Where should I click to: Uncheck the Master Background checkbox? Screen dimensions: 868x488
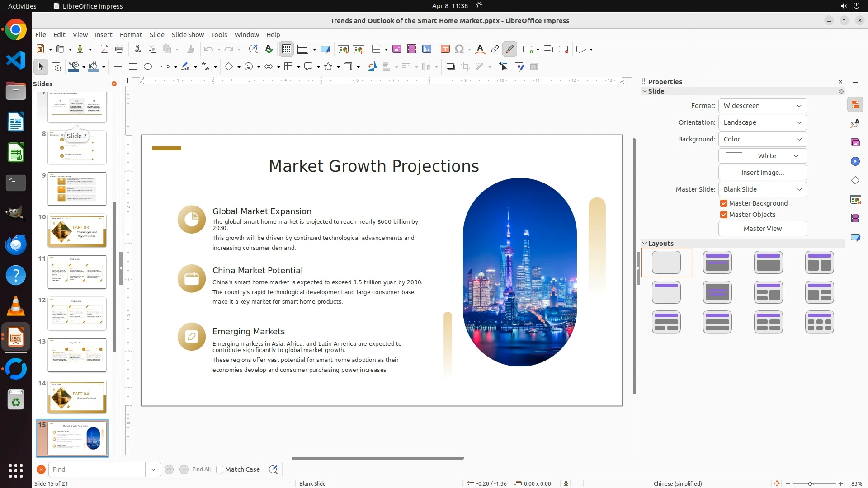tap(724, 203)
